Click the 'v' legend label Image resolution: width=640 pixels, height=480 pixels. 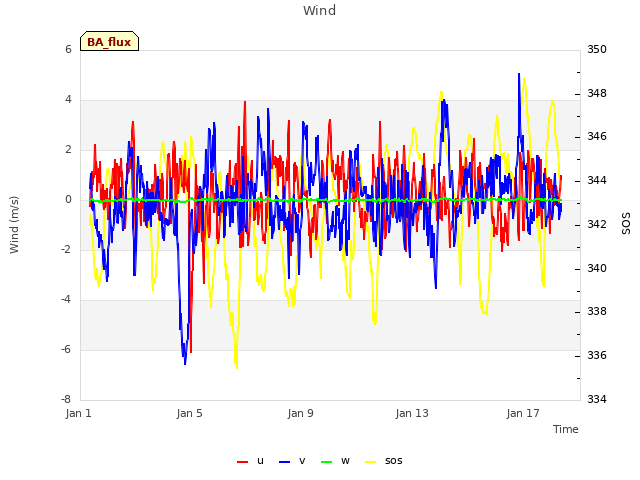click(x=302, y=461)
